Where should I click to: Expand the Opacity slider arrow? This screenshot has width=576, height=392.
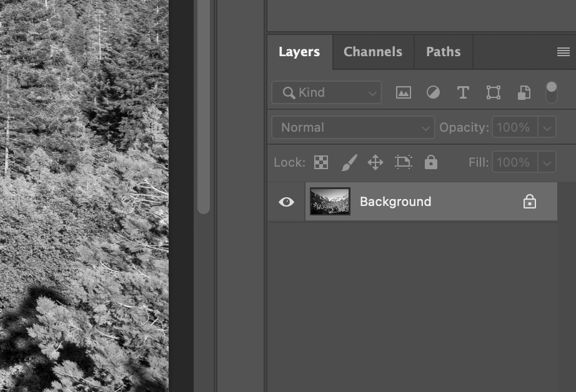coord(547,127)
